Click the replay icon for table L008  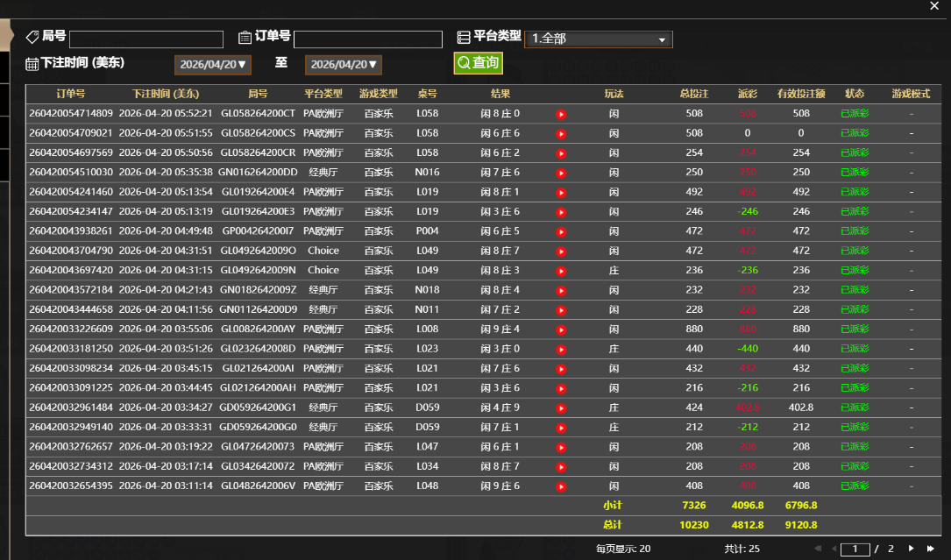point(561,330)
